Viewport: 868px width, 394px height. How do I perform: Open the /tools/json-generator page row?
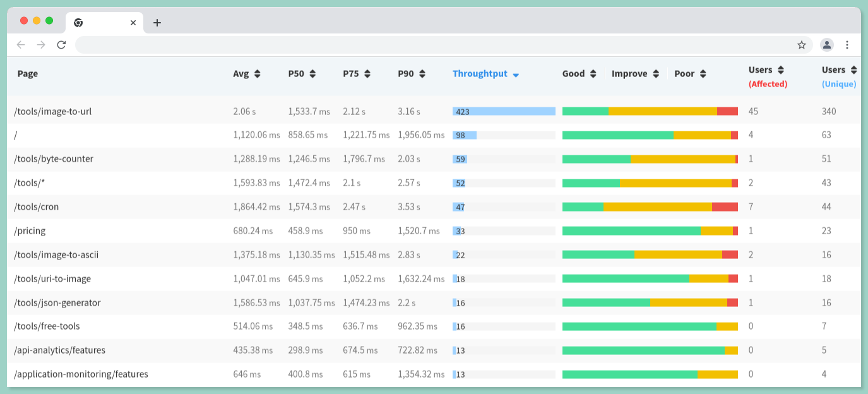(x=434, y=303)
